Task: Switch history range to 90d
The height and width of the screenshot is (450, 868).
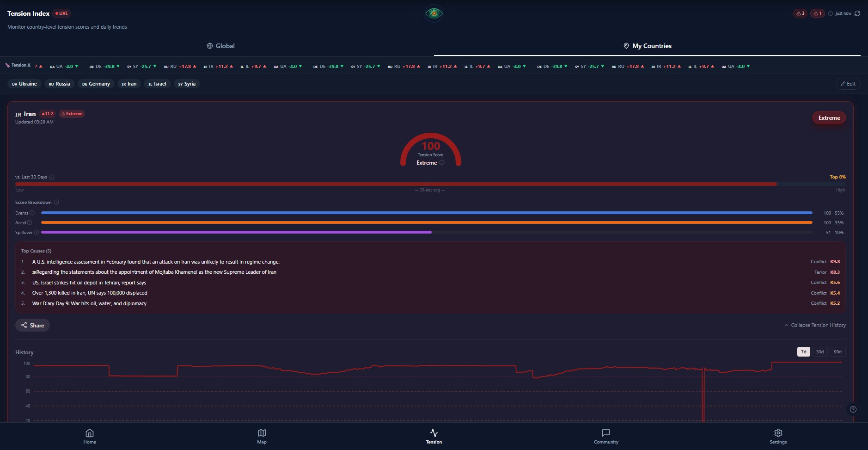Action: click(x=837, y=352)
